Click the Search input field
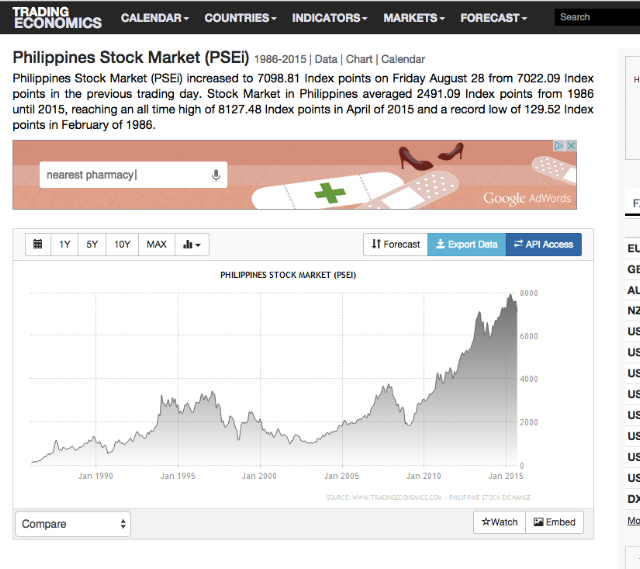 tap(597, 17)
